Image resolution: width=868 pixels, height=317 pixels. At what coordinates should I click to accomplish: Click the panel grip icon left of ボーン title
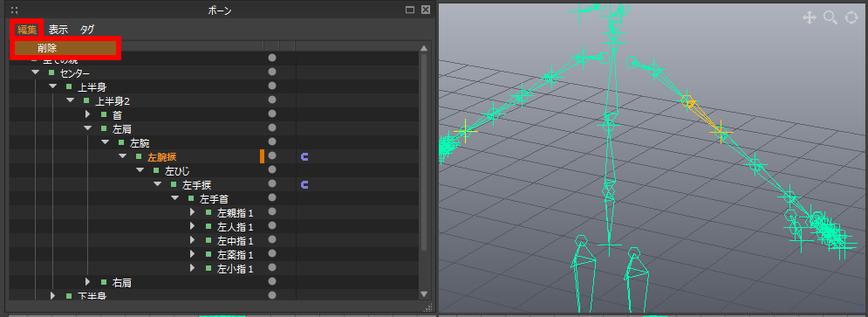pyautogui.click(x=14, y=10)
